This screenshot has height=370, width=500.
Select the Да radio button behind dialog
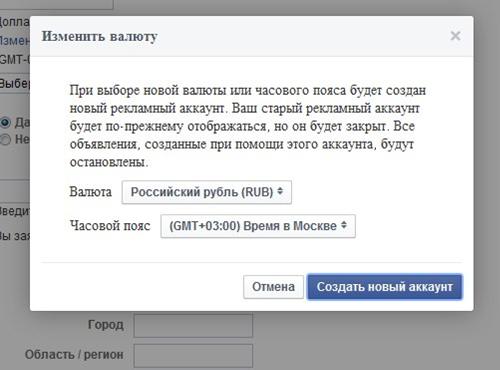5,123
